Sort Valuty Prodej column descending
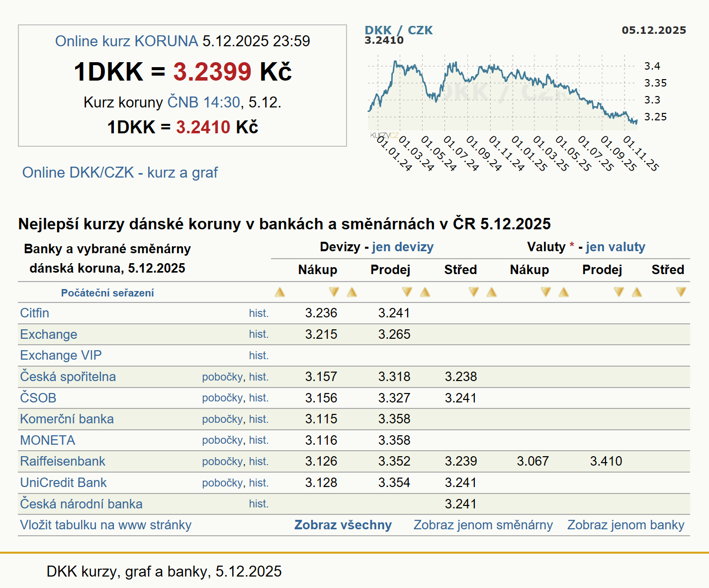 [619, 293]
